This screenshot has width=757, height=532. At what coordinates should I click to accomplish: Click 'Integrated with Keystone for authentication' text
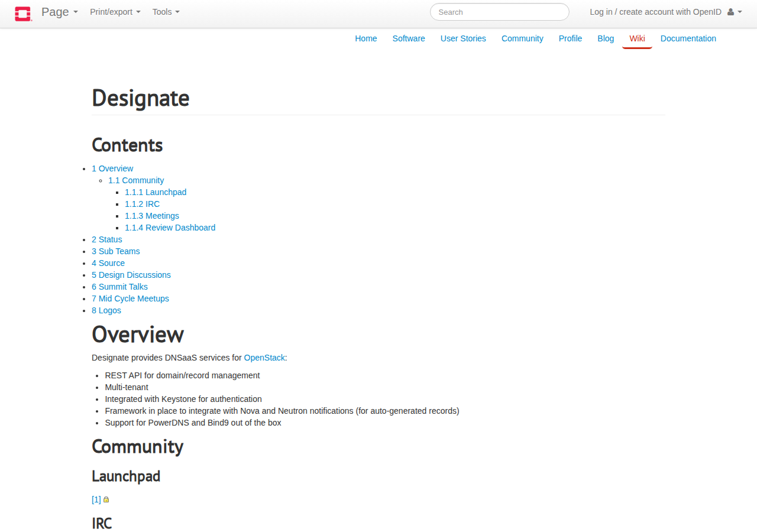tap(183, 399)
